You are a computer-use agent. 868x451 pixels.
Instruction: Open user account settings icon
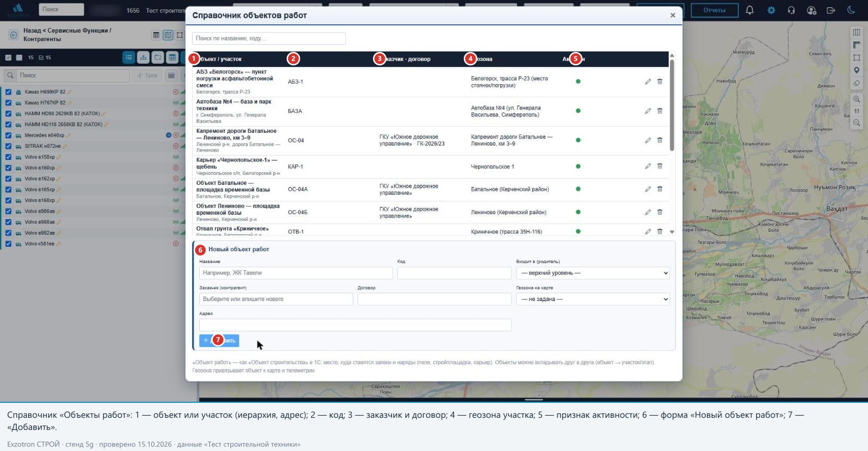point(812,10)
